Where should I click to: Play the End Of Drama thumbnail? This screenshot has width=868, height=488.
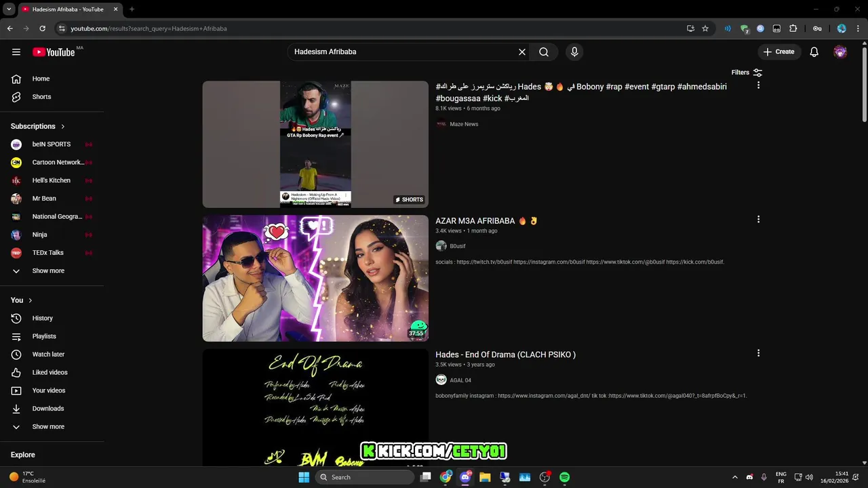pos(315,408)
